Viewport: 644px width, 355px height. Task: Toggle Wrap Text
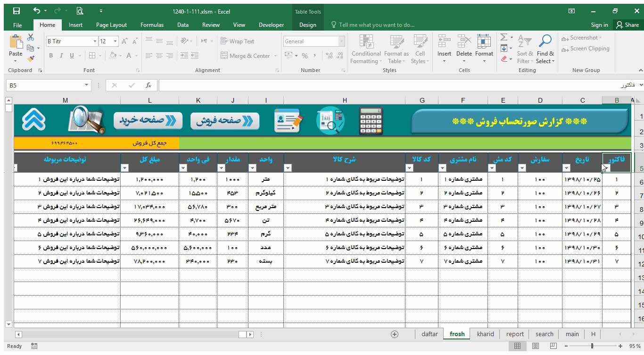point(237,41)
